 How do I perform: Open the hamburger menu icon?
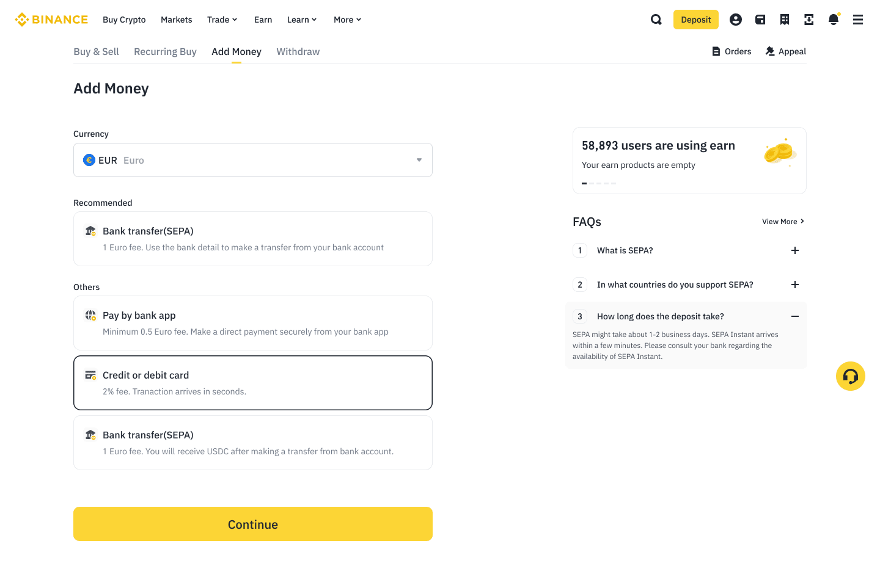pyautogui.click(x=858, y=20)
